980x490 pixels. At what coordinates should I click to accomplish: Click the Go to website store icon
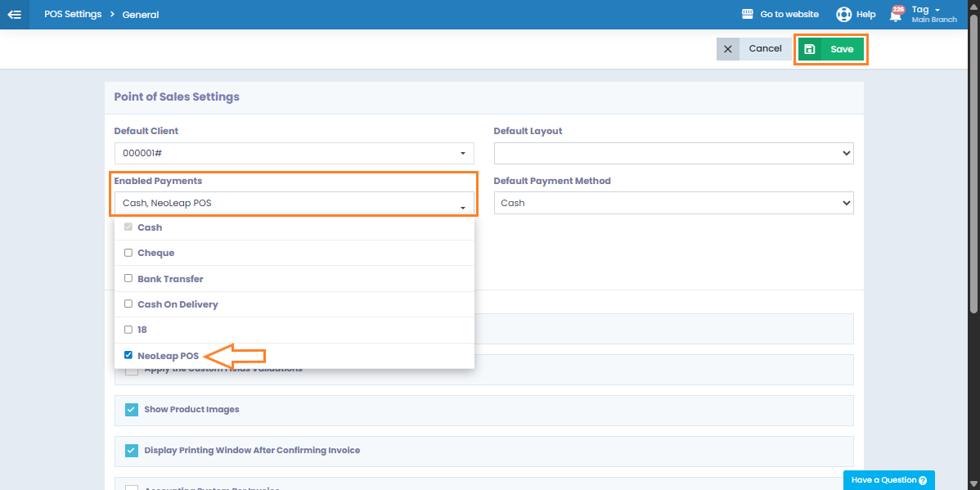[747, 15]
